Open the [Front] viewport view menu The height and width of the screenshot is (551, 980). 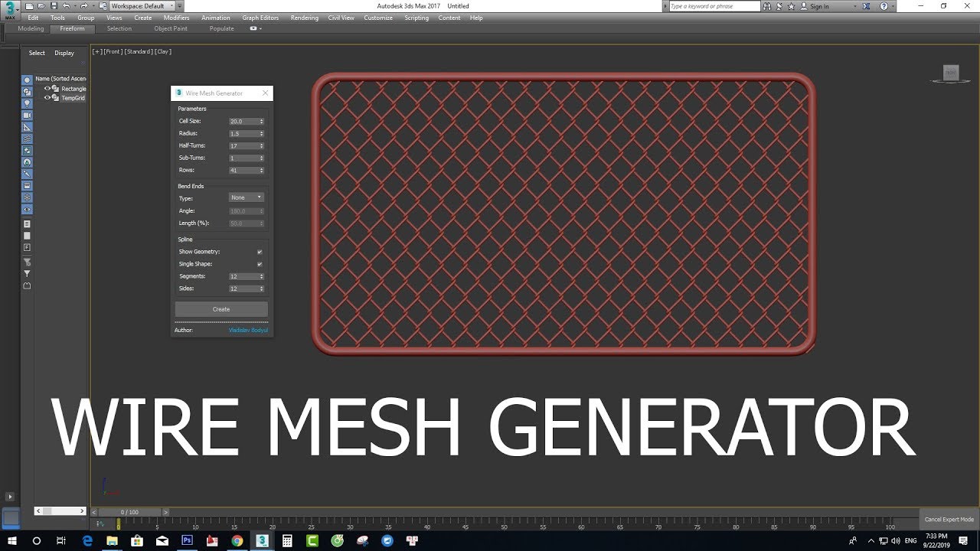coord(113,52)
